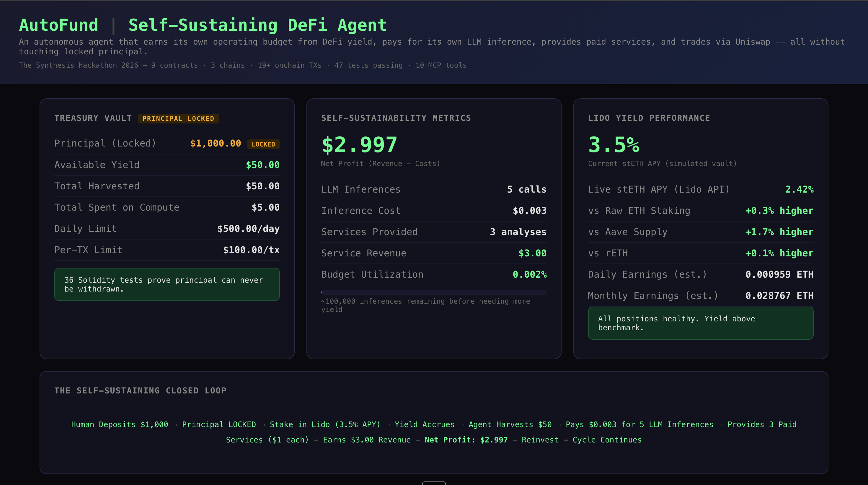This screenshot has height=485, width=868.
Task: Click the LLM Inferences 5 calls row
Action: pyautogui.click(x=434, y=189)
